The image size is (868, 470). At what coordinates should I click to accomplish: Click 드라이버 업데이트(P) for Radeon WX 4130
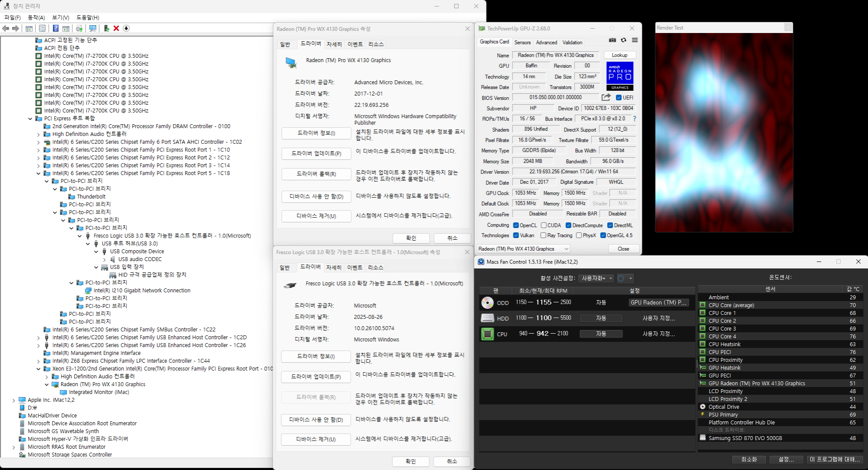[x=316, y=153]
